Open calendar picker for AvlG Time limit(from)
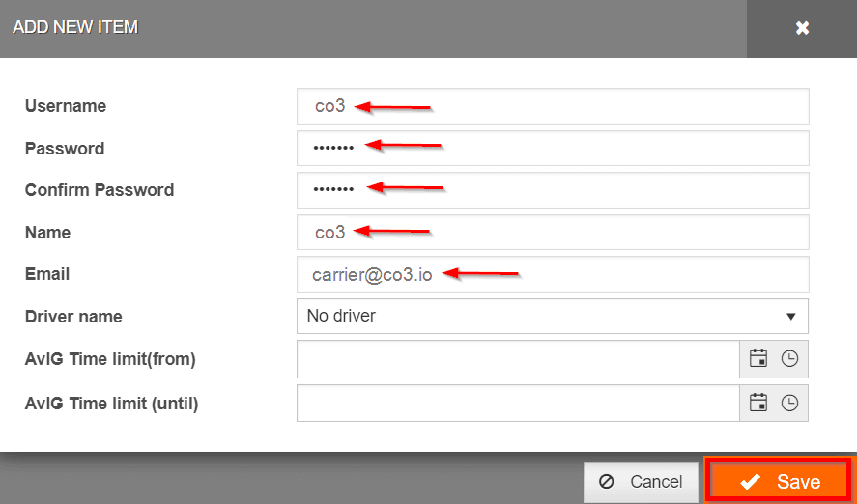Viewport: 857px width, 504px height. (x=758, y=359)
